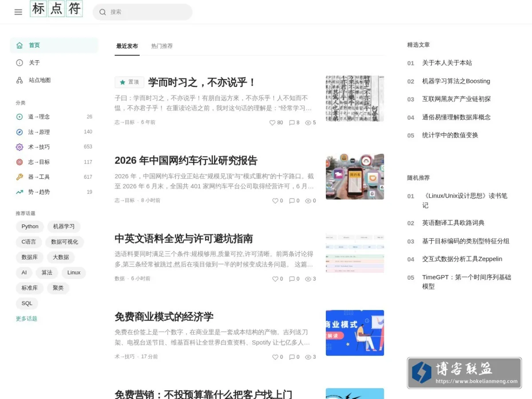Click views eye icon on 学而时习之 article

tap(308, 123)
